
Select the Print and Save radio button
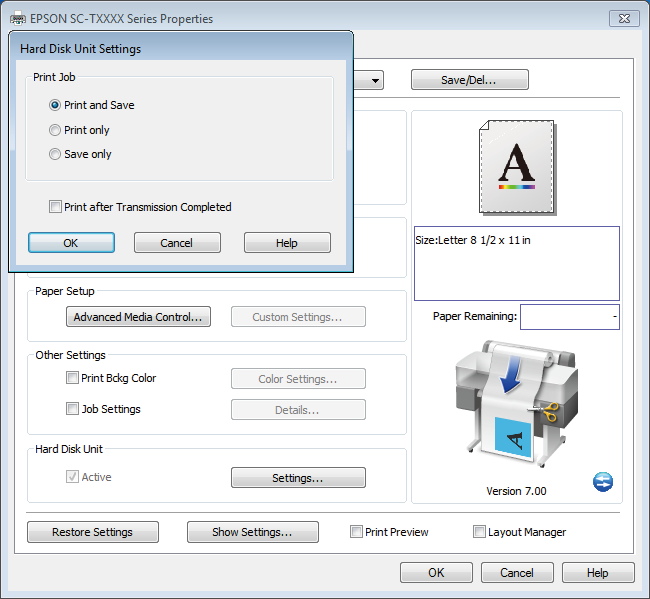pos(55,105)
